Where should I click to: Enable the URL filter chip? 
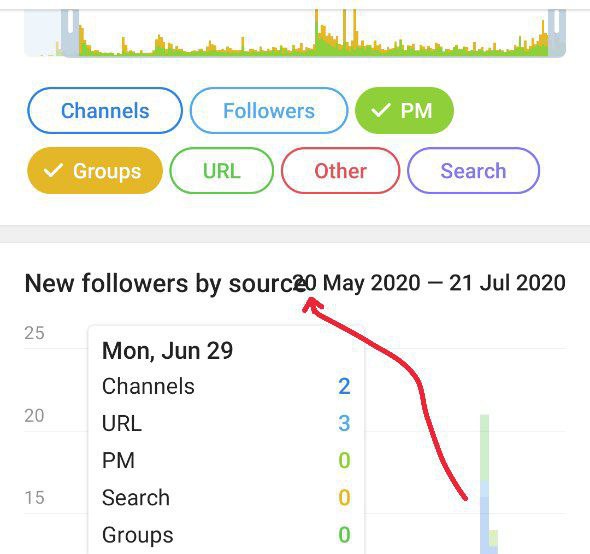(x=222, y=170)
